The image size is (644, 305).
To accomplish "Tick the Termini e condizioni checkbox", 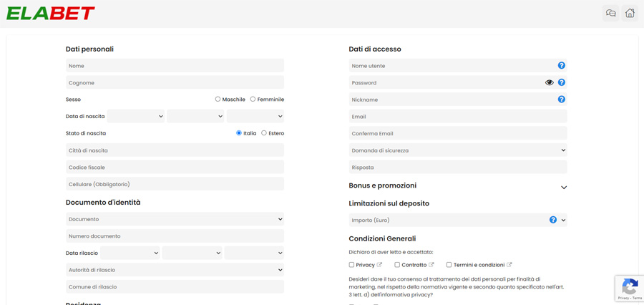I will tap(449, 265).
